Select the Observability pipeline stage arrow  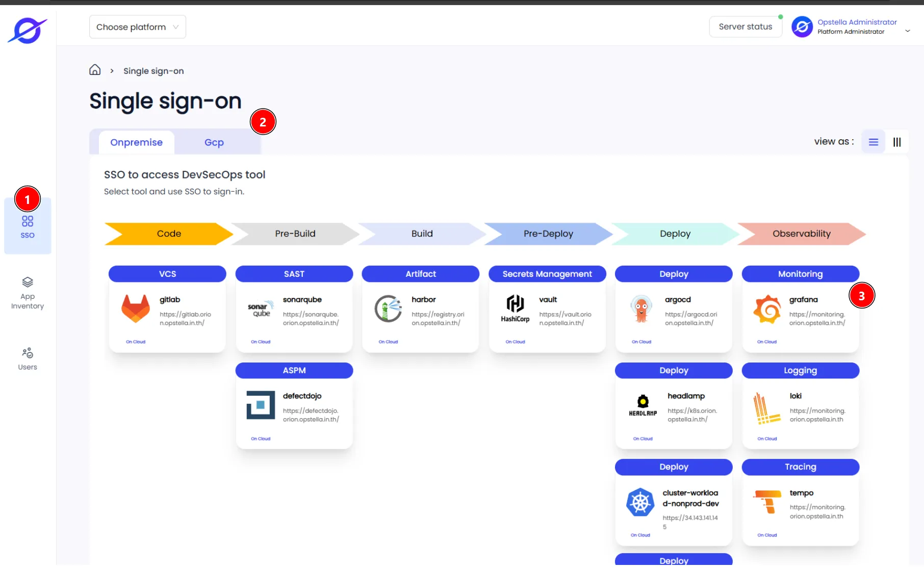point(802,234)
